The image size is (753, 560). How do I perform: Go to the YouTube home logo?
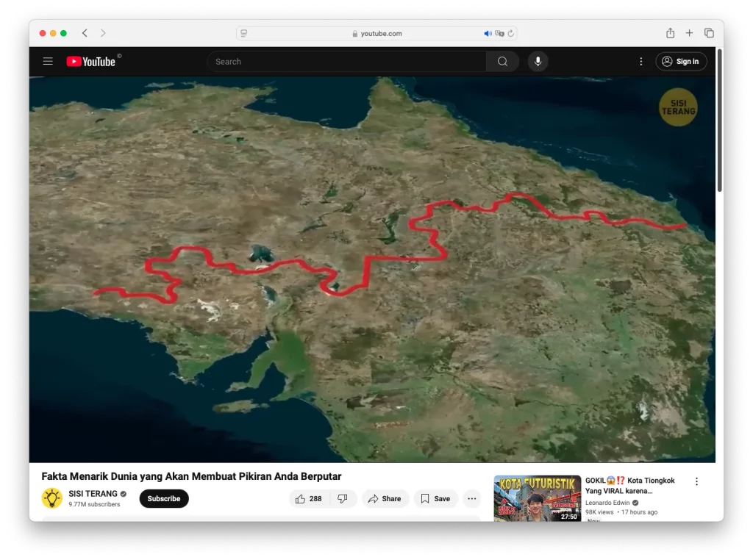pos(91,62)
